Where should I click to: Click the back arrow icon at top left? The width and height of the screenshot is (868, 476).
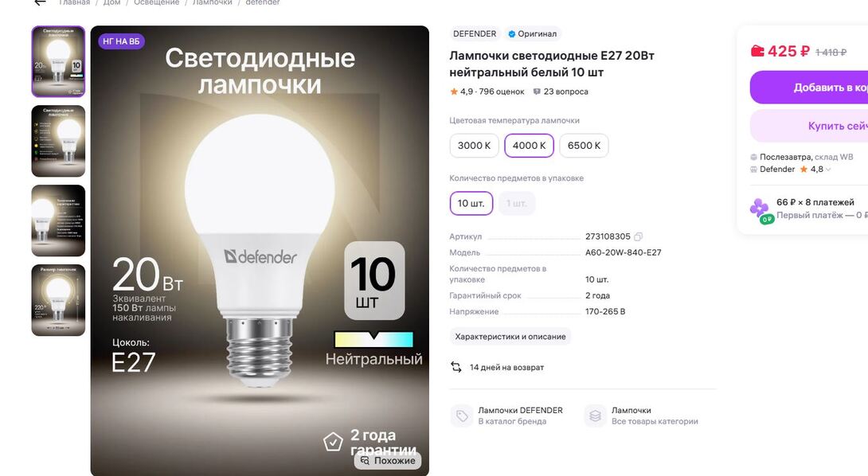[40, 2]
